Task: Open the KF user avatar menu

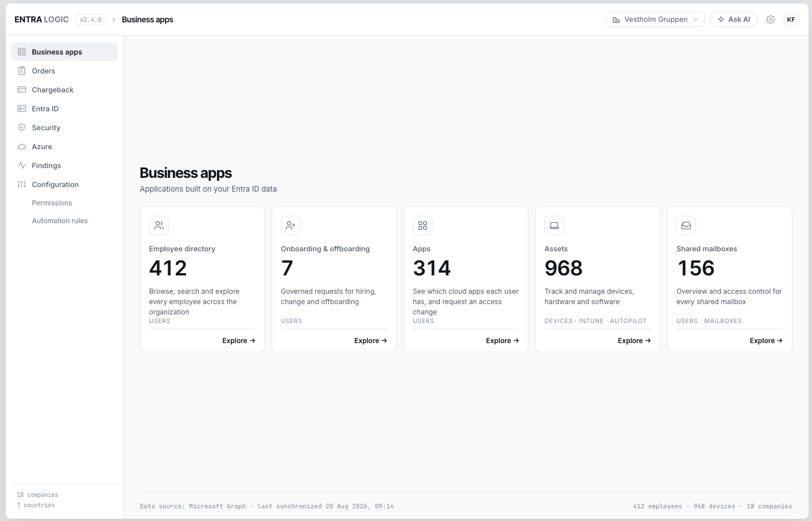Action: [x=791, y=20]
